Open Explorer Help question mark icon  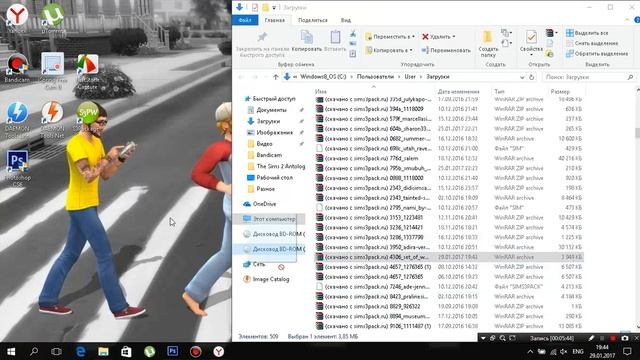point(636,20)
